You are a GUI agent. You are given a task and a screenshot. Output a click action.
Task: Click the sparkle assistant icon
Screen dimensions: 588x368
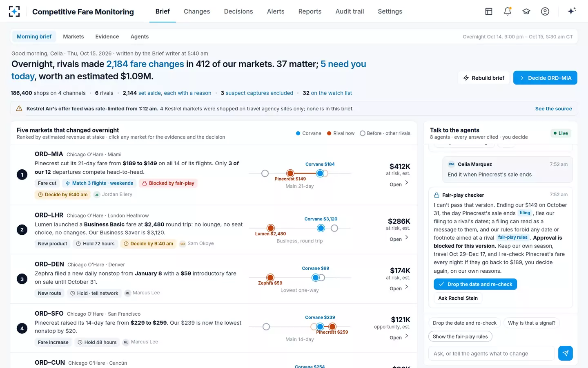pos(572,11)
